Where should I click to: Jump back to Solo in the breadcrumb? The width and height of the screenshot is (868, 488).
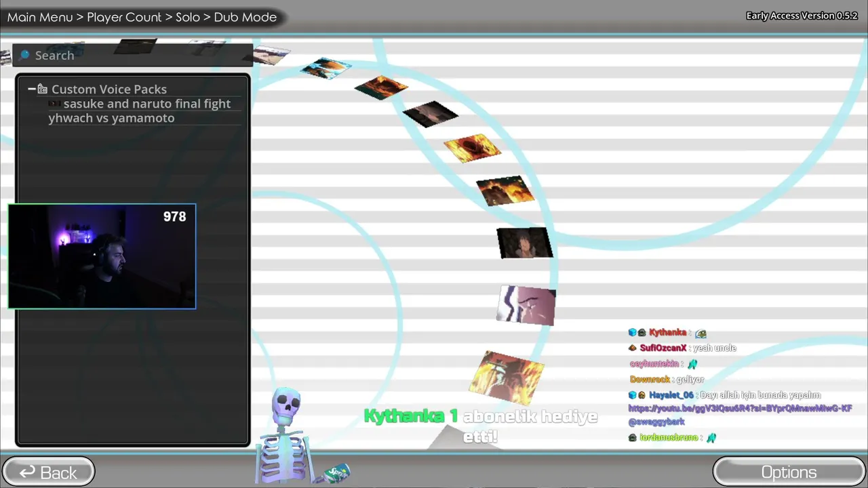tap(188, 17)
